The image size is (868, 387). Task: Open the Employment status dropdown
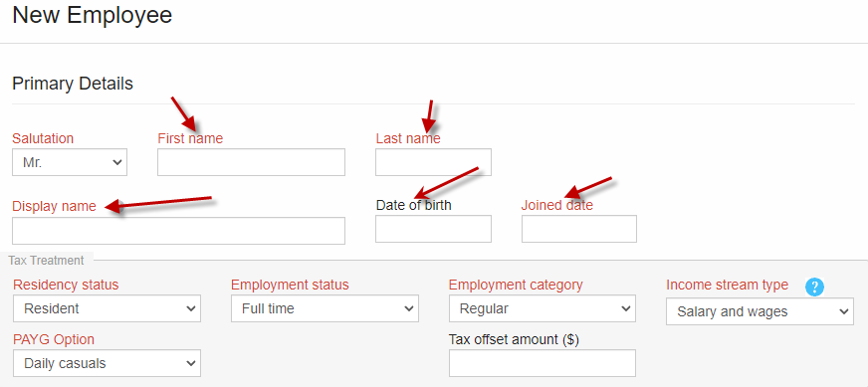click(325, 308)
